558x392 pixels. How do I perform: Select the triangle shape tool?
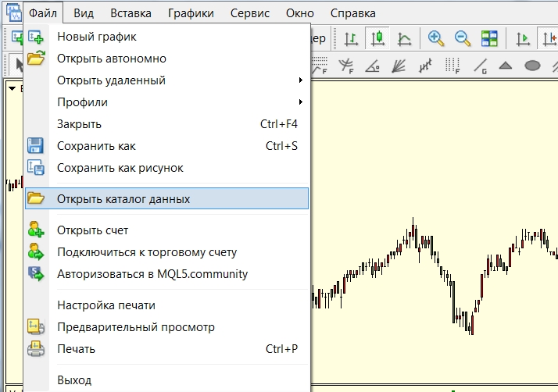pos(506,66)
